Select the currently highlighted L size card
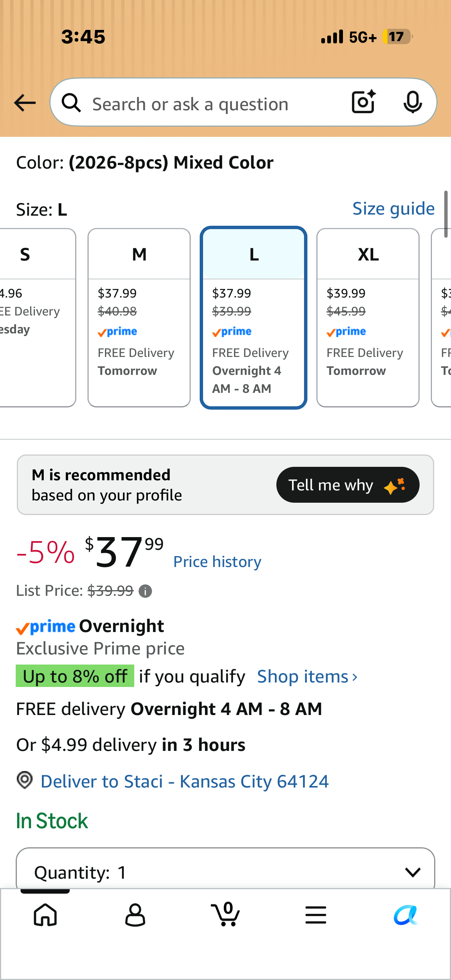Screen dimensions: 451x980 coord(254,318)
